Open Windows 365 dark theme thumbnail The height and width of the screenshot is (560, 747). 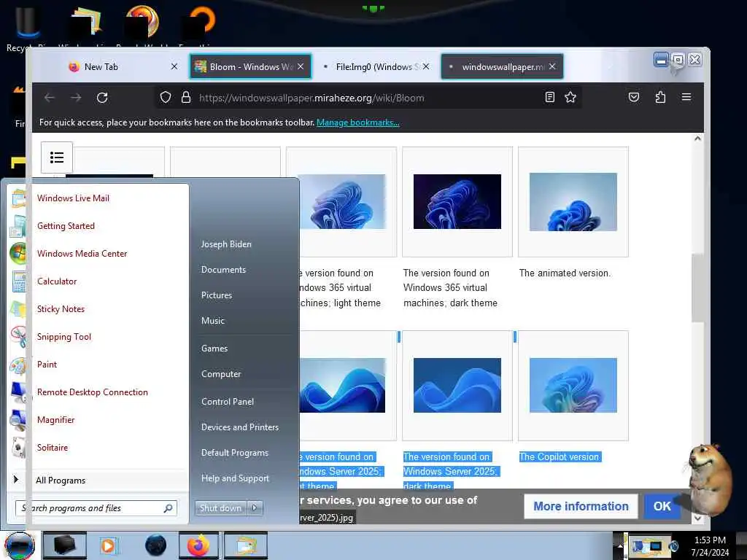(x=457, y=201)
